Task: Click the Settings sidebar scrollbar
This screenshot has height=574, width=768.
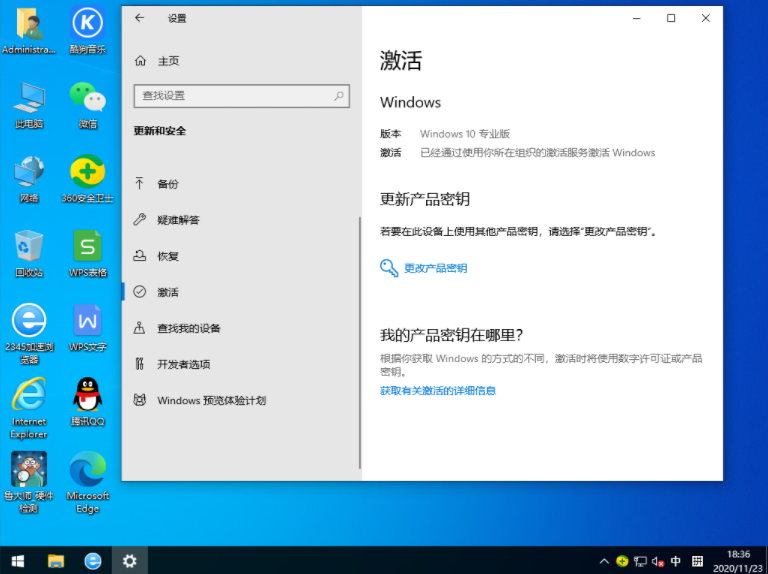Action: coord(359,340)
